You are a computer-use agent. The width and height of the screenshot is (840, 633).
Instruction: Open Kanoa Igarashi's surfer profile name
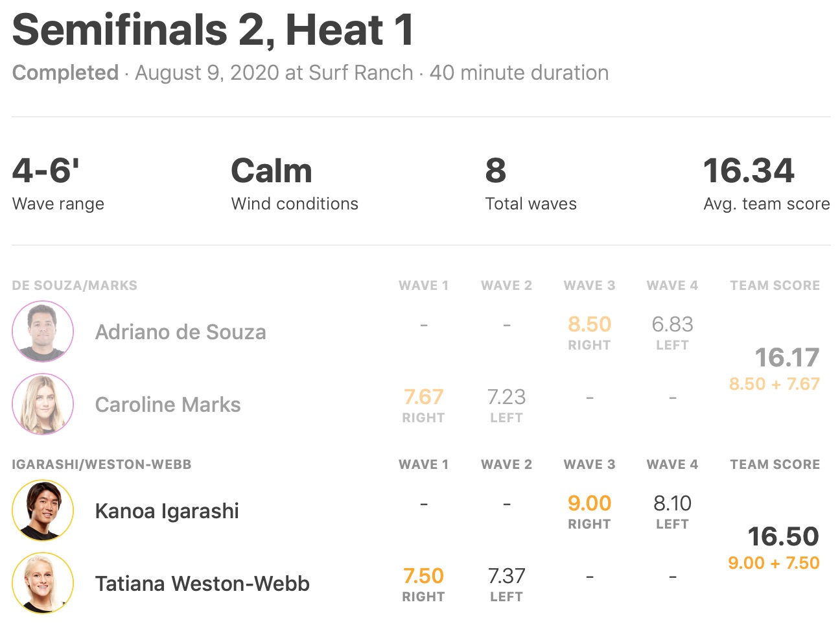(167, 511)
